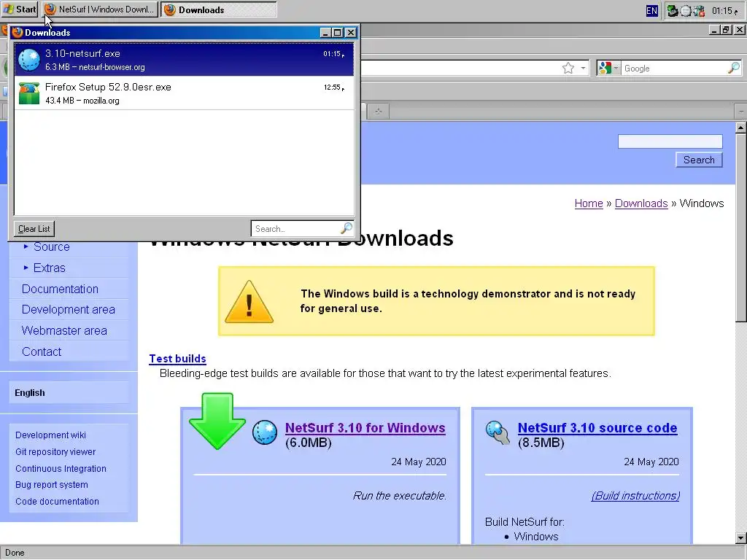The image size is (747, 560).
Task: Click the EN language indicator in tray
Action: [x=651, y=10]
